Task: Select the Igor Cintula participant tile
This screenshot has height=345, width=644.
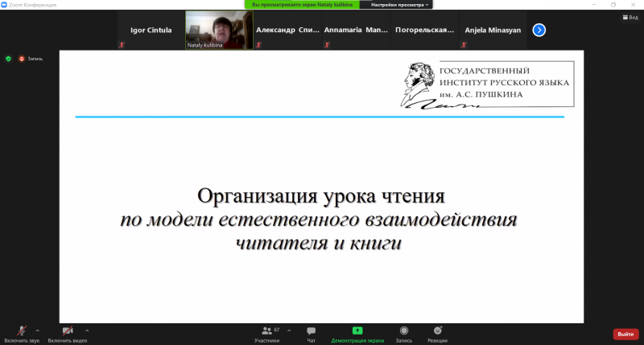Action: click(x=151, y=31)
